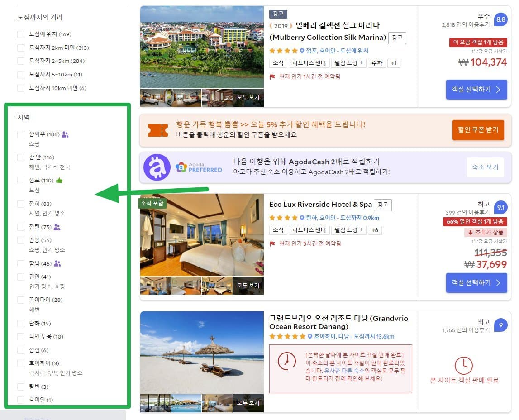The width and height of the screenshot is (519, 420).
Task: Tick the 도심까지 2km 미만 checkbox
Action: click(20, 48)
